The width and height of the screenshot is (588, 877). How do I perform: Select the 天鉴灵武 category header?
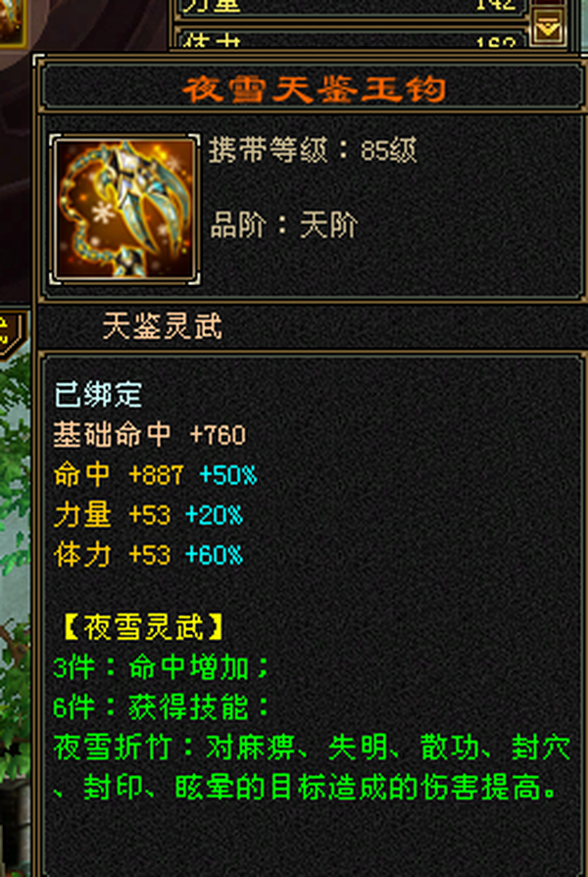click(163, 326)
